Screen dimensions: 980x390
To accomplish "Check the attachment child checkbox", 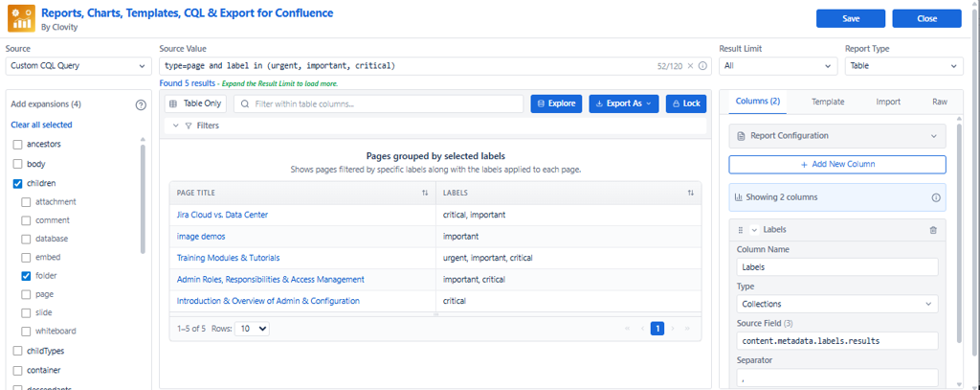I will 26,202.
